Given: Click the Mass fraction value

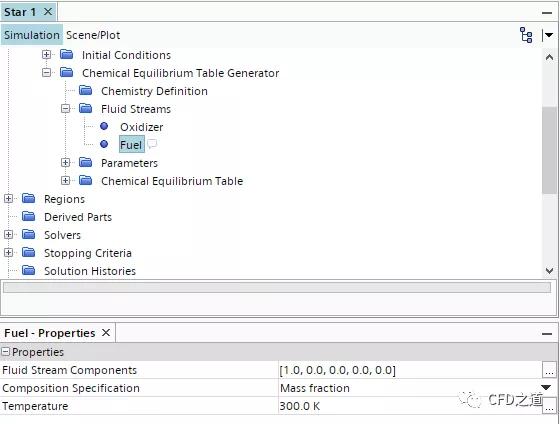Looking at the screenshot, I should (x=315, y=388).
